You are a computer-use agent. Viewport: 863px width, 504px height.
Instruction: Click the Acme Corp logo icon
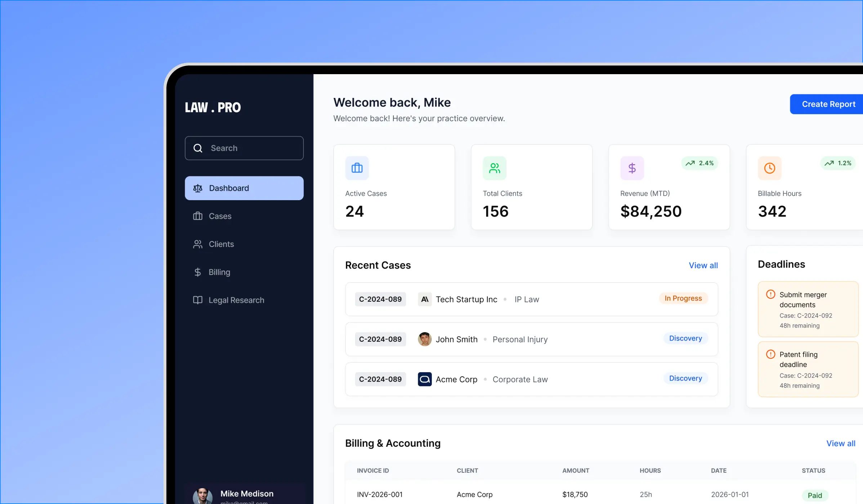pyautogui.click(x=425, y=379)
